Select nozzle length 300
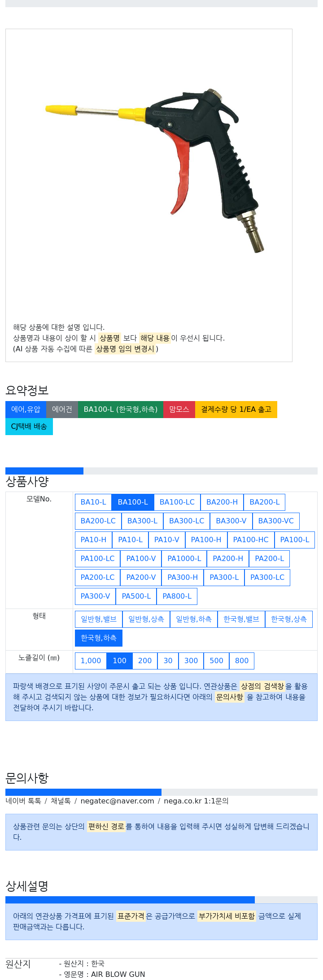Viewport: 323px width, 980px height. 191,661
